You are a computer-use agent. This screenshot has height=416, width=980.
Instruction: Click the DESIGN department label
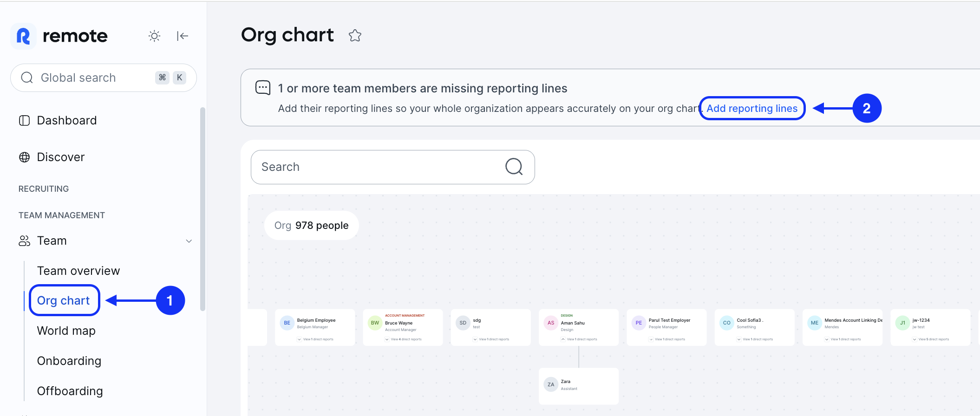click(567, 316)
